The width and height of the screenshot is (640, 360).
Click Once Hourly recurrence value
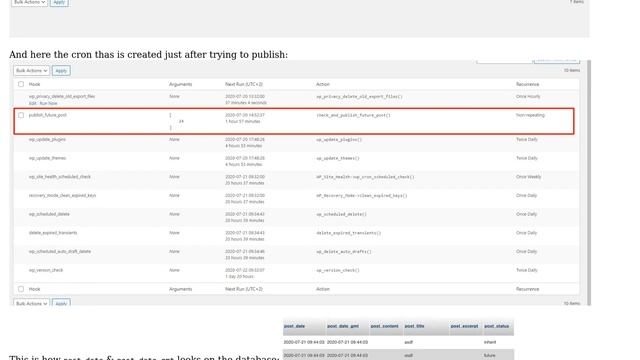pos(528,96)
